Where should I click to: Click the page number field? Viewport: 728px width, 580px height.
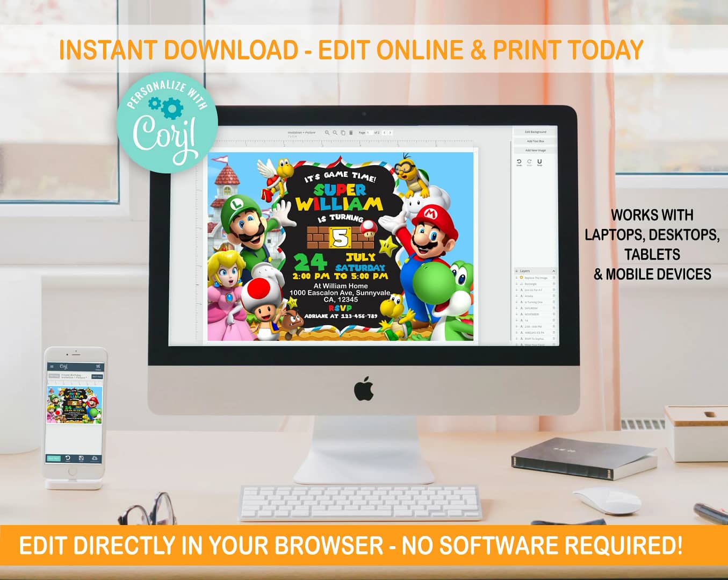(x=369, y=132)
